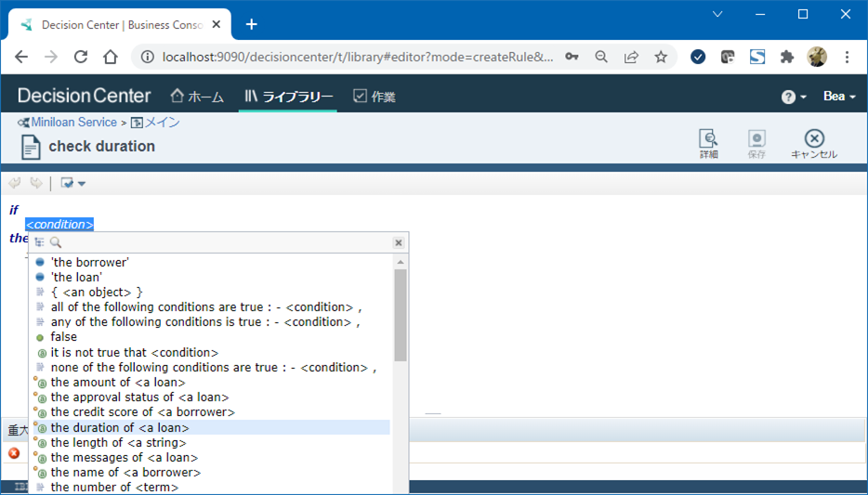Click the zoom magnifier in address bar
This screenshot has height=495, width=868.
pyautogui.click(x=601, y=57)
